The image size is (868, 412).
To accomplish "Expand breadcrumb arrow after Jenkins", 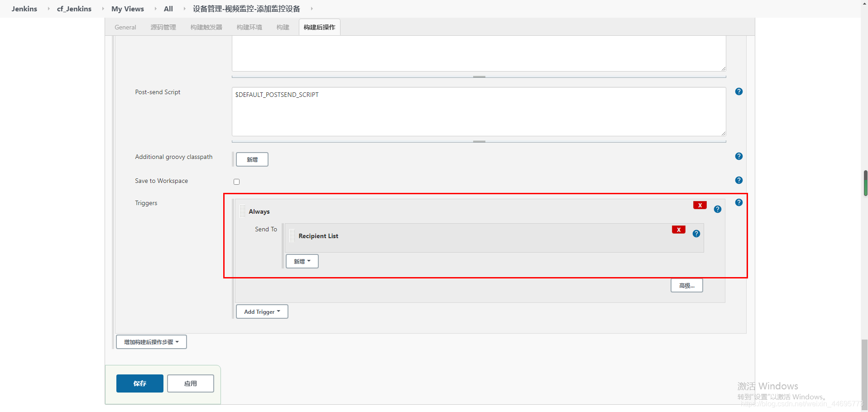I will [48, 9].
